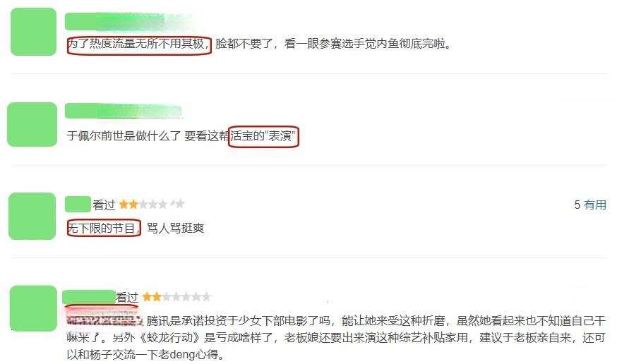Viewport: 629px width, 364px height.
Task: Open avatar beside '无下限的节目' comment
Action: click(32, 216)
